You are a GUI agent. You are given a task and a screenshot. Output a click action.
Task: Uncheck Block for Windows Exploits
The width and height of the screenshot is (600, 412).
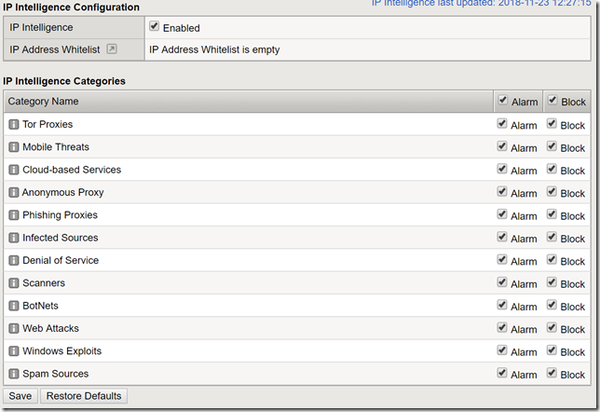[552, 351]
